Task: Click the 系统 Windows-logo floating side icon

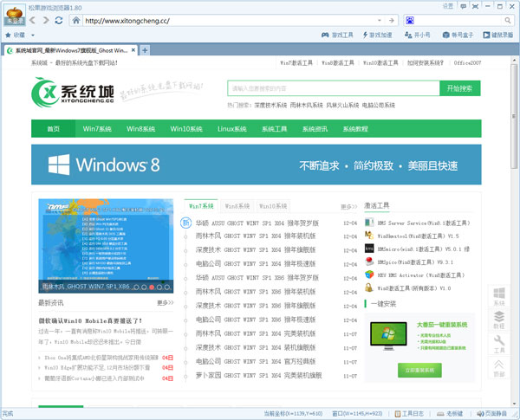Action: tap(499, 297)
